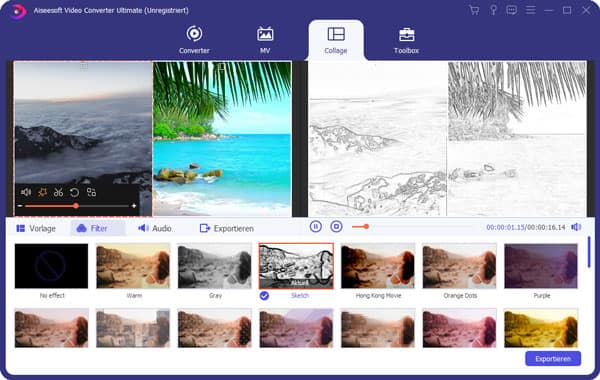Image resolution: width=600 pixels, height=380 pixels.
Task: Click the scissors cut icon on clip
Action: [59, 192]
